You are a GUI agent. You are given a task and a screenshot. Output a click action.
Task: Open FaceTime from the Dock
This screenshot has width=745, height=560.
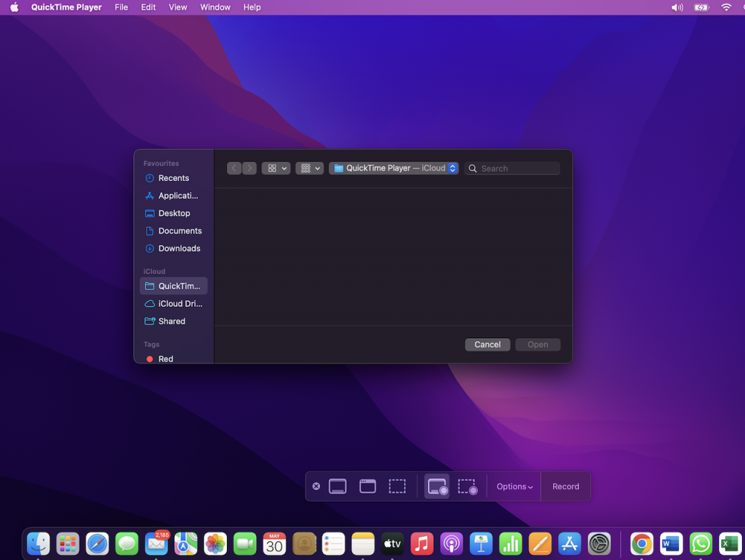pos(244,543)
